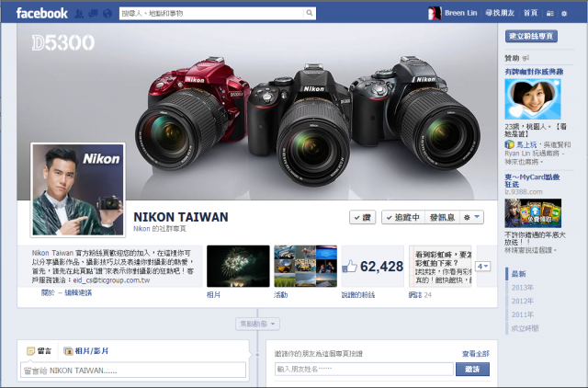Click 尋找朋友 in top bar
The image size is (588, 388).
(500, 13)
